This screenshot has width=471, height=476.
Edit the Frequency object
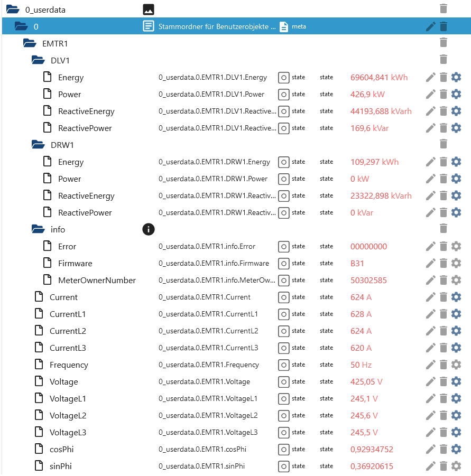pos(431,365)
